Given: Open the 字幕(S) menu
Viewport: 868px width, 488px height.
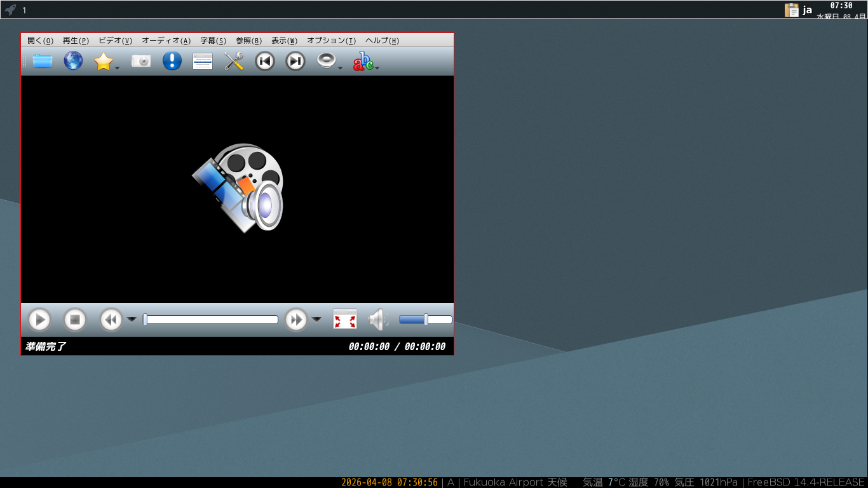Looking at the screenshot, I should [213, 41].
